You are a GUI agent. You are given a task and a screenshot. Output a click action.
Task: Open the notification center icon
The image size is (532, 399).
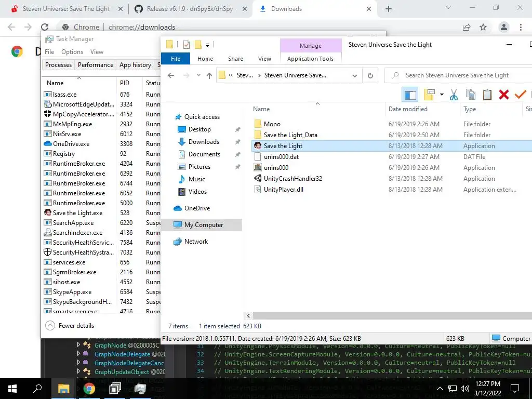coord(515,389)
